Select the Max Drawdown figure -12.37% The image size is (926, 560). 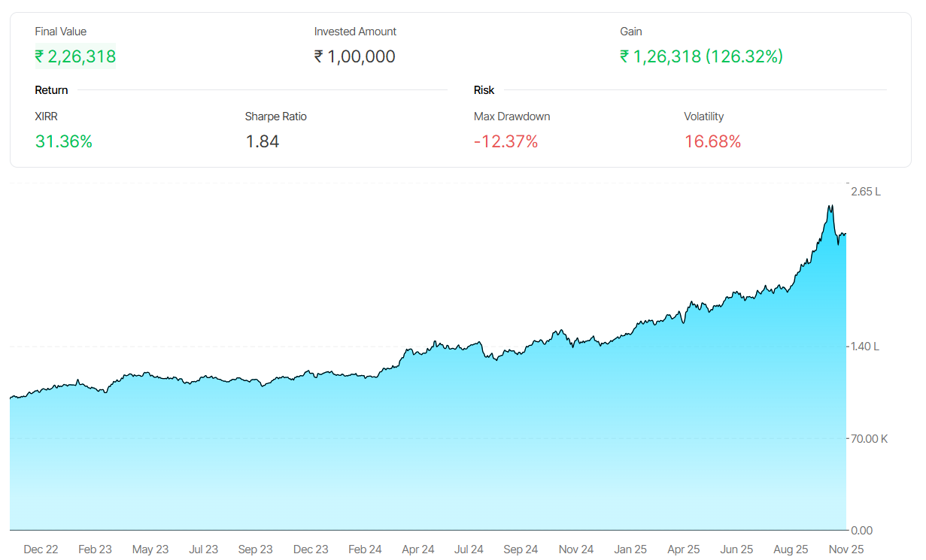(x=506, y=141)
